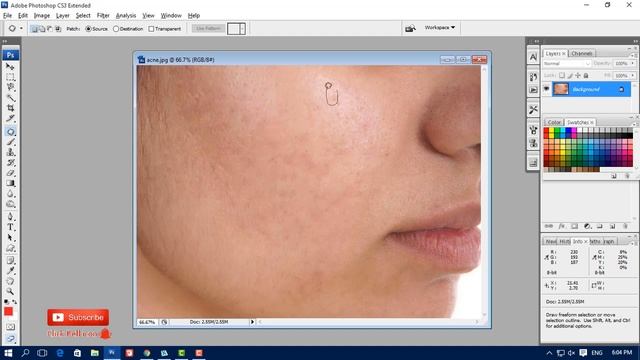Select the Eyedropper tool
Viewport: 640px width, 360px height.
tap(10, 271)
